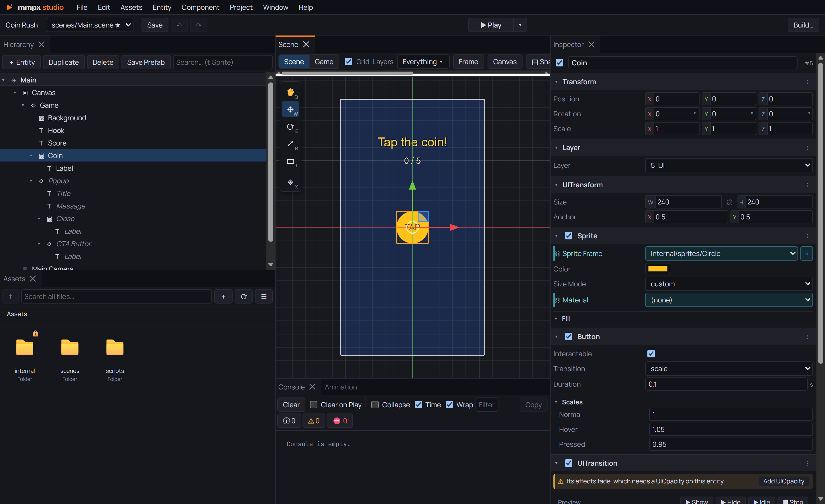This screenshot has width=825, height=504.
Task: Switch to the Animation tab
Action: click(x=341, y=387)
